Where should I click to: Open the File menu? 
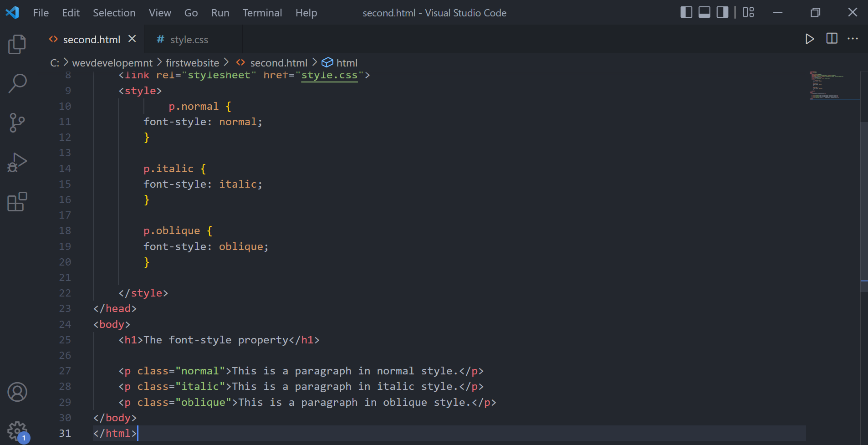pyautogui.click(x=41, y=13)
